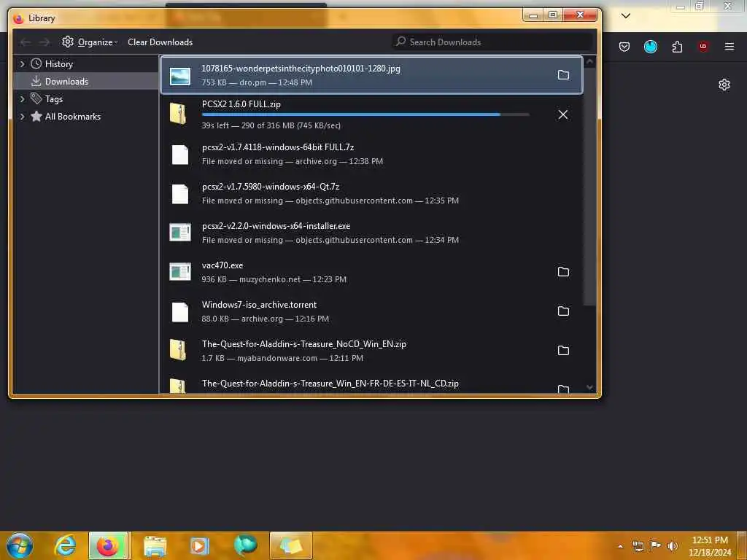Click the Aladdin NoCD zip file icon
747x560 pixels.
(x=178, y=350)
